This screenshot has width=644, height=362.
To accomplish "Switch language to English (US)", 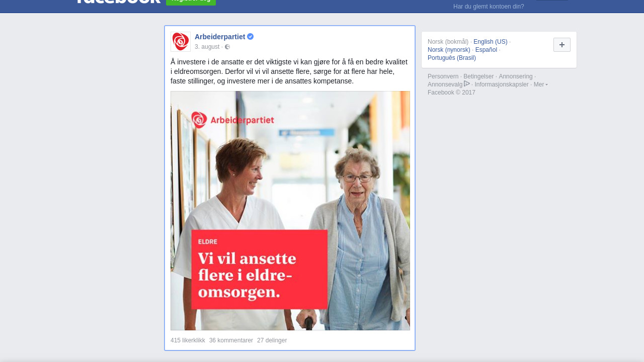I will point(491,42).
